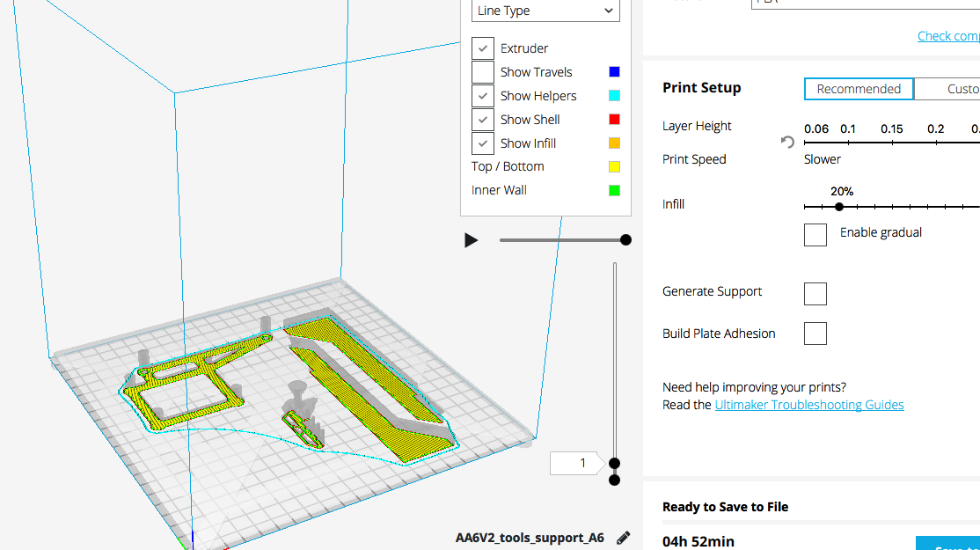Click the red Shell color swatch
This screenshot has height=550, width=980.
[x=614, y=120]
